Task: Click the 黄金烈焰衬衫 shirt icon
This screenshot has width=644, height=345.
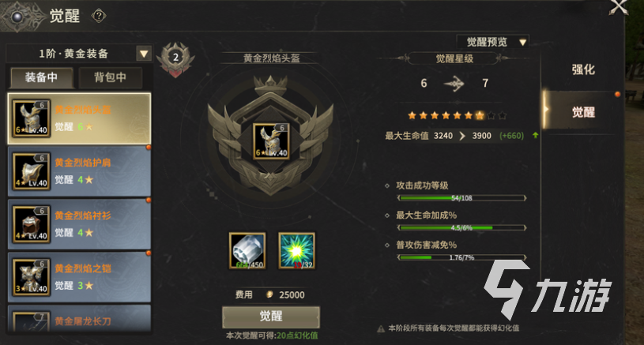Action: 32,224
